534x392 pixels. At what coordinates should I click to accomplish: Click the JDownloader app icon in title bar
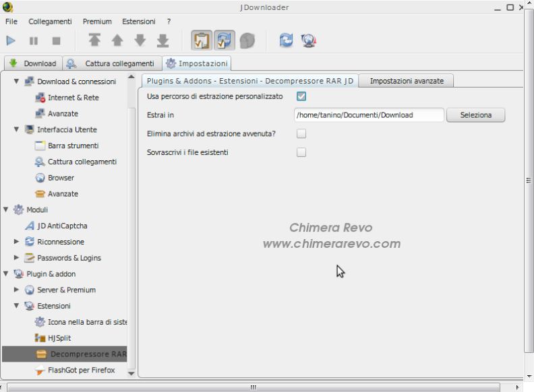pos(7,7)
